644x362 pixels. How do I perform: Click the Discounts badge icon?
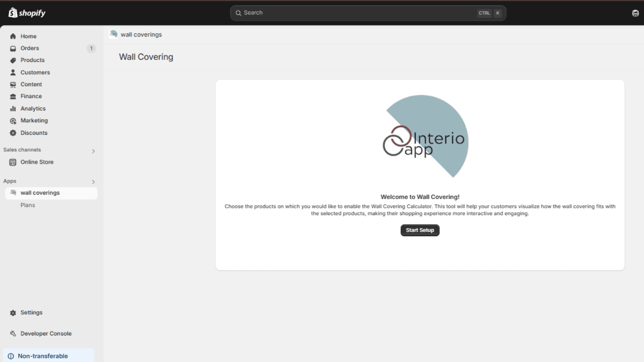pyautogui.click(x=13, y=133)
